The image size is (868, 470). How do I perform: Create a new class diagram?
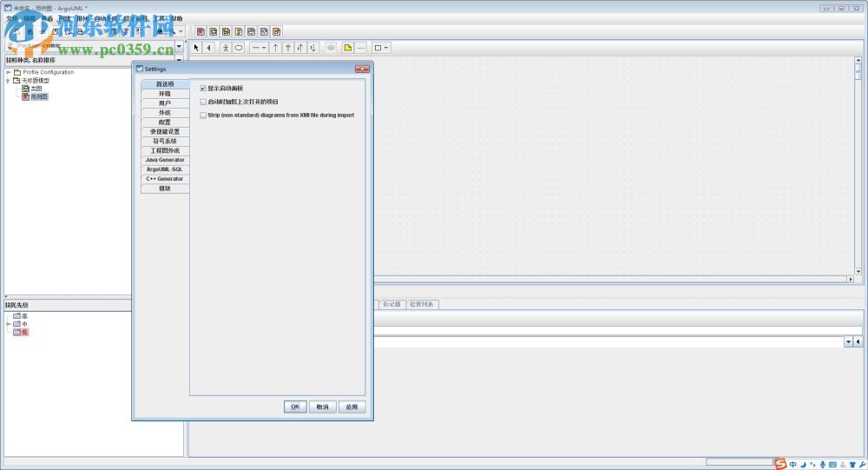click(214, 31)
